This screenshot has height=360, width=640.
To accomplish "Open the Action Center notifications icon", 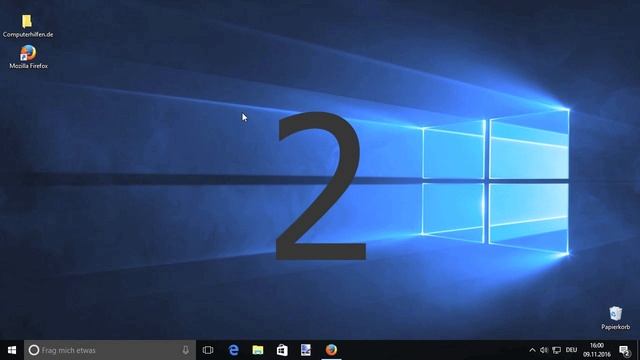I will coord(624,350).
